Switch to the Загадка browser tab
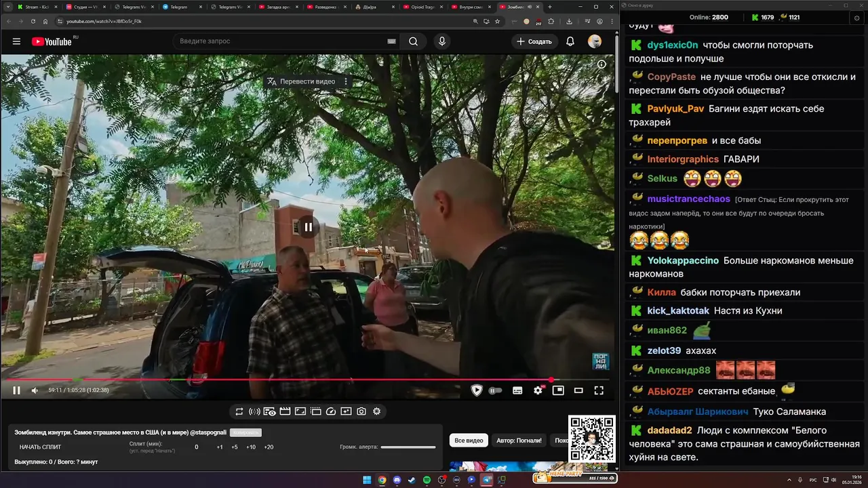 point(278,7)
